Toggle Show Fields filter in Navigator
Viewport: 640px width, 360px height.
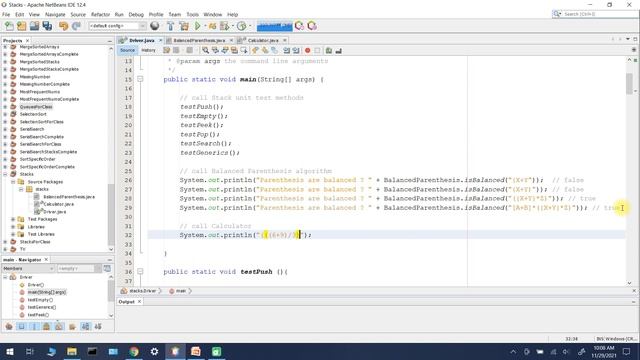22,327
